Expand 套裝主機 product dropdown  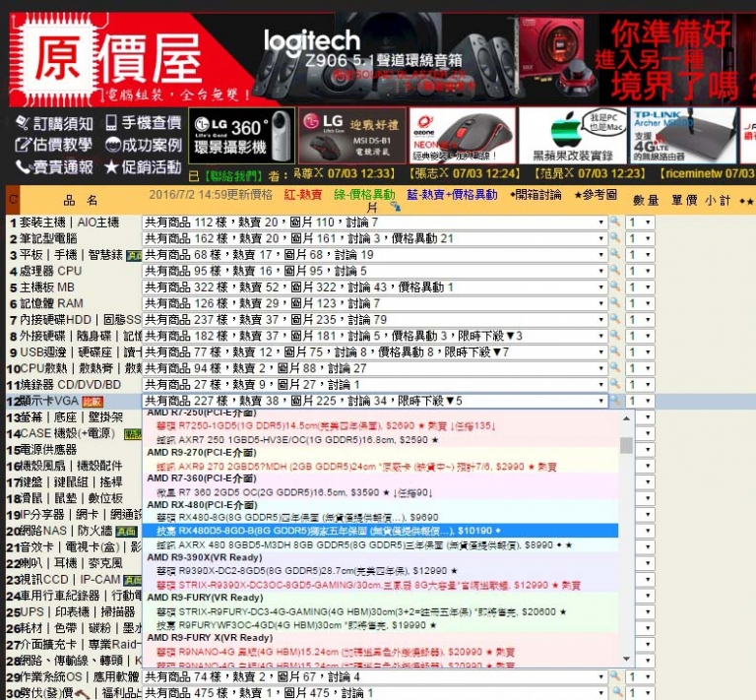(x=375, y=223)
